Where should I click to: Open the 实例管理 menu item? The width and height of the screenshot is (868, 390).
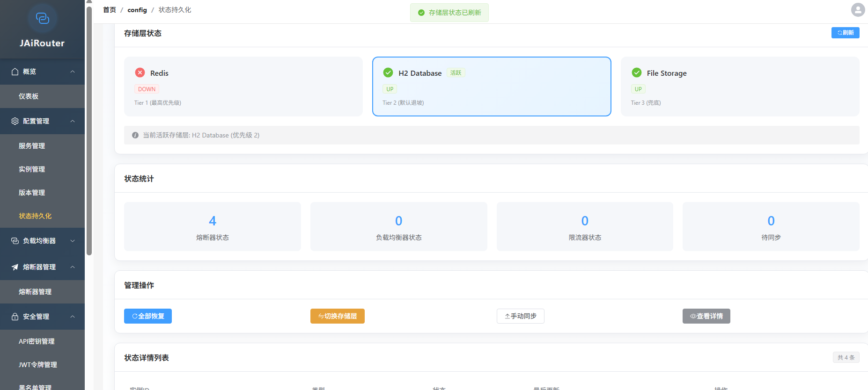[x=42, y=169]
